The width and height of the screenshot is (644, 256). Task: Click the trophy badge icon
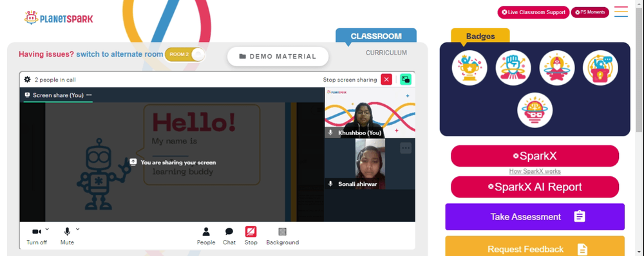pyautogui.click(x=469, y=68)
